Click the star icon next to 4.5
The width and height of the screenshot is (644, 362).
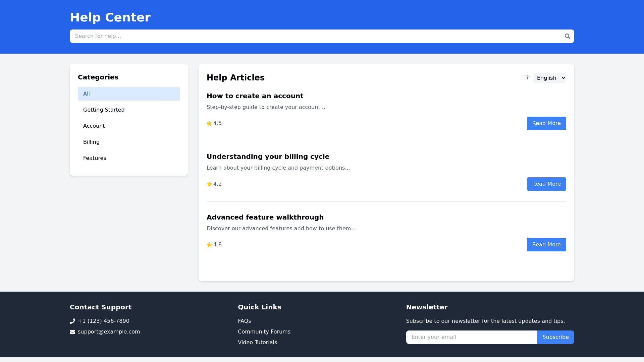coord(209,123)
